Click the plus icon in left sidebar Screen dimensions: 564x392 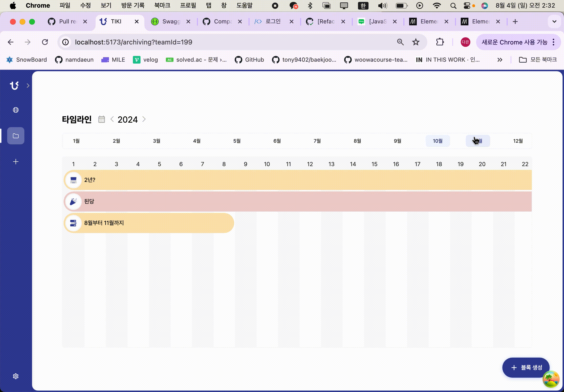point(16,162)
